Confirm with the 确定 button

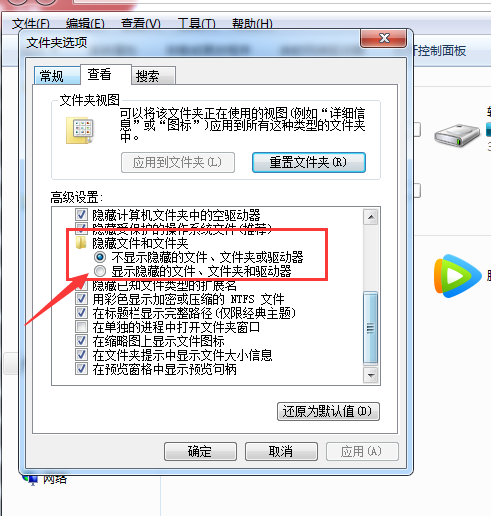point(200,452)
